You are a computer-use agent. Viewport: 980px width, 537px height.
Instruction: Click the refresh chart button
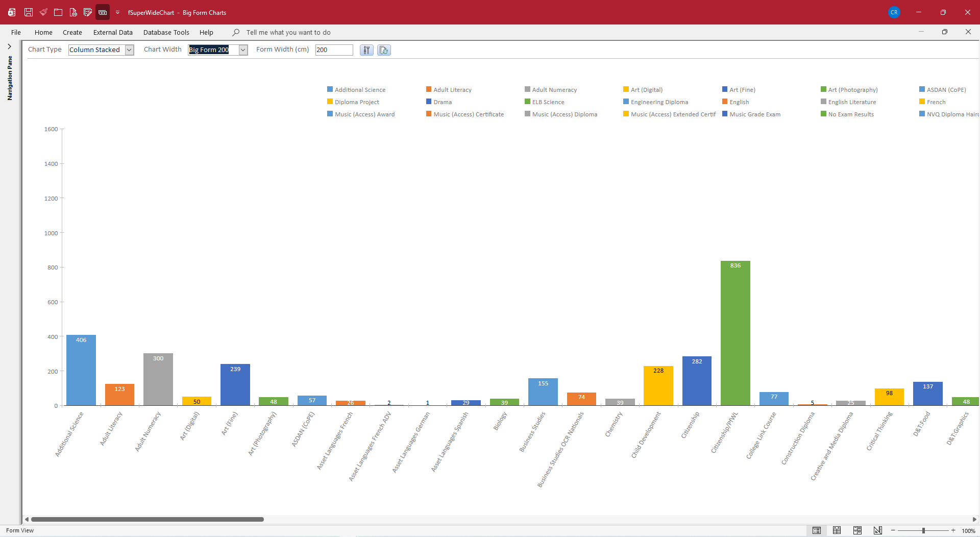coord(384,50)
